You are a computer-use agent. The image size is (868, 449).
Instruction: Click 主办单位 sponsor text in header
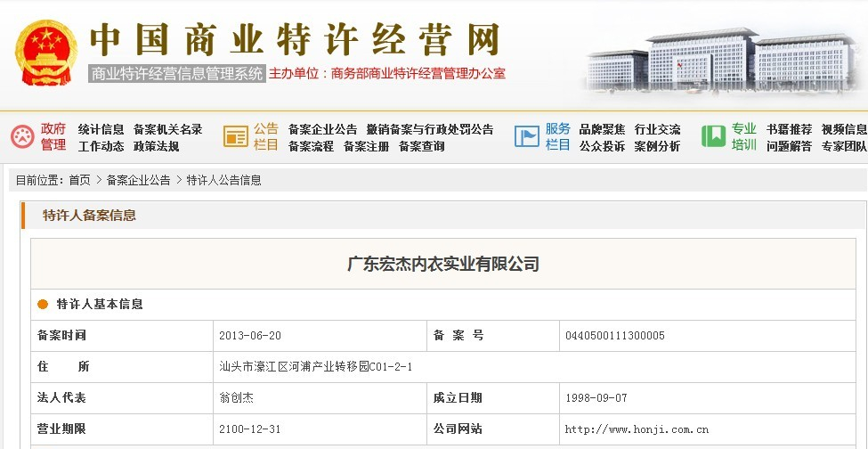[x=387, y=74]
